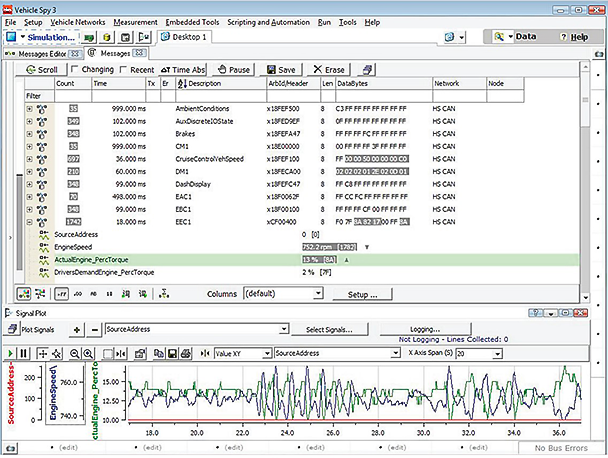Remove a signal with the minus button
This screenshot has width=608, height=458.
point(95,330)
